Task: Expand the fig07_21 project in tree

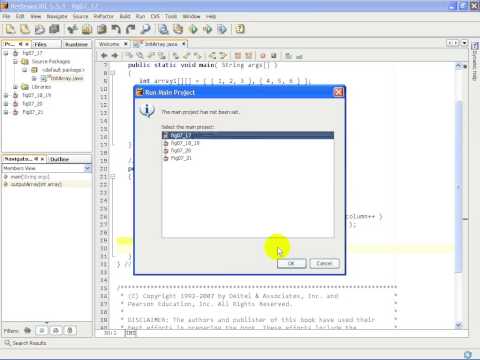Action: (x=6, y=112)
